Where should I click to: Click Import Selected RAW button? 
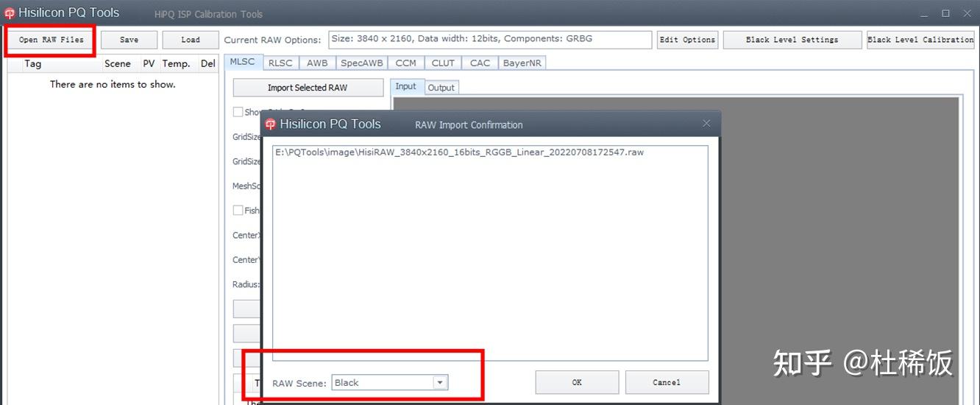[x=308, y=88]
